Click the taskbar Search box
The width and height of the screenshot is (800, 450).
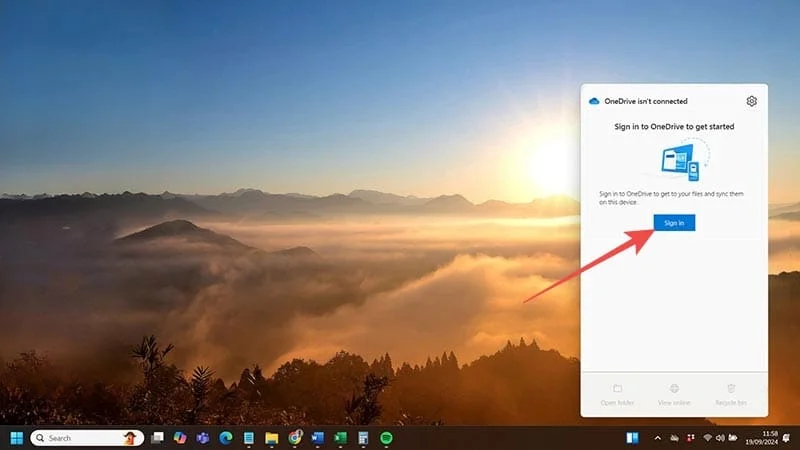point(87,438)
